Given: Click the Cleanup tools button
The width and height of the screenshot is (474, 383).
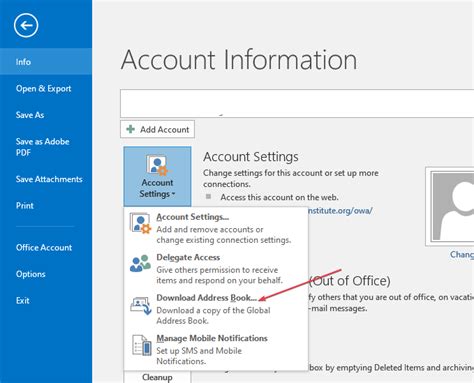Looking at the screenshot, I should coord(157,377).
